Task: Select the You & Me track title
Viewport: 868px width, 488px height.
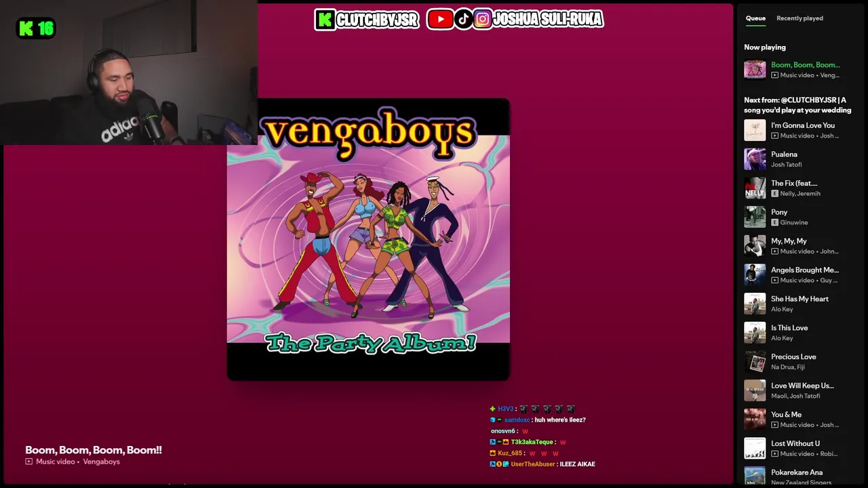Action: [x=786, y=415]
